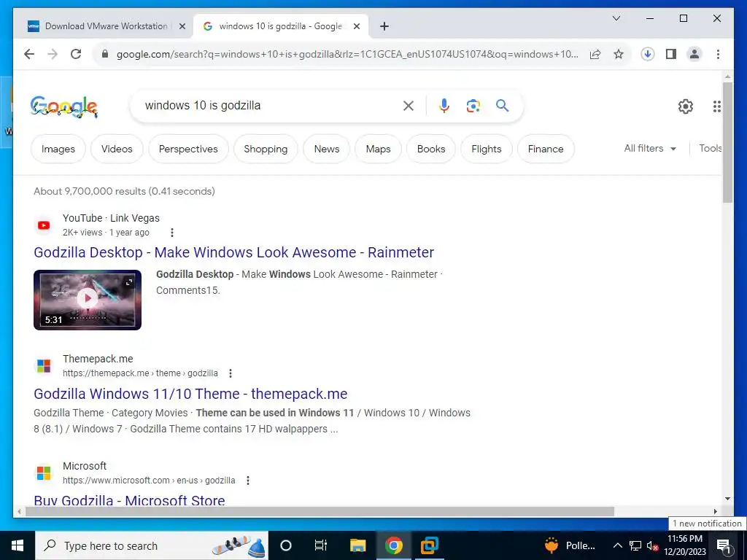This screenshot has width=747, height=560.
Task: Filter results by Videos
Action: coord(117,149)
